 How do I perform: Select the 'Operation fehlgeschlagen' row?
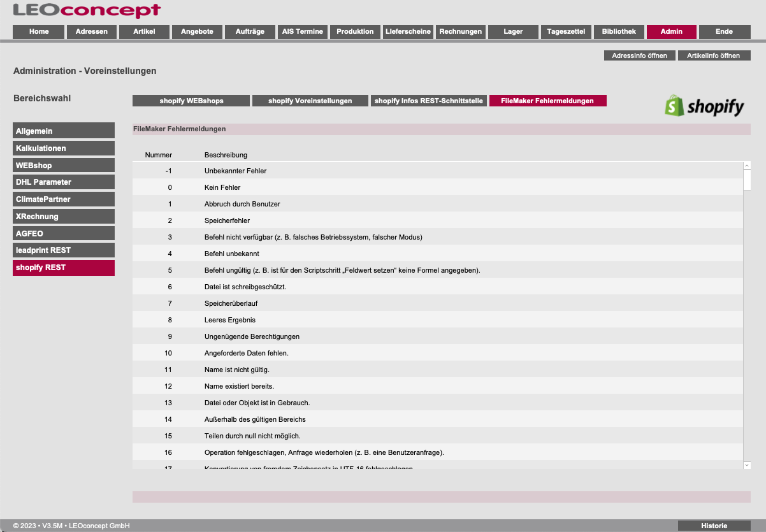coord(438,452)
